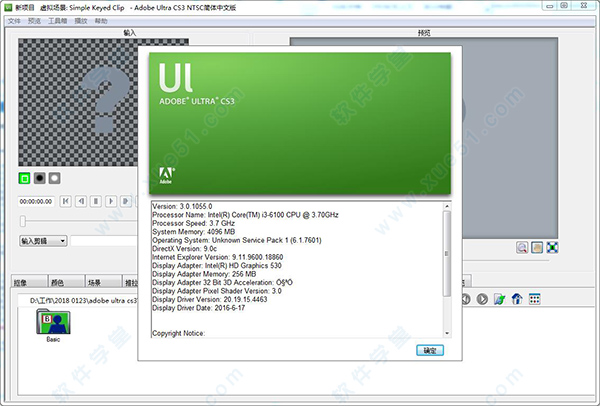Close the Adobe Ultra window
Screen dimensions: 600x406
tap(584, 6)
